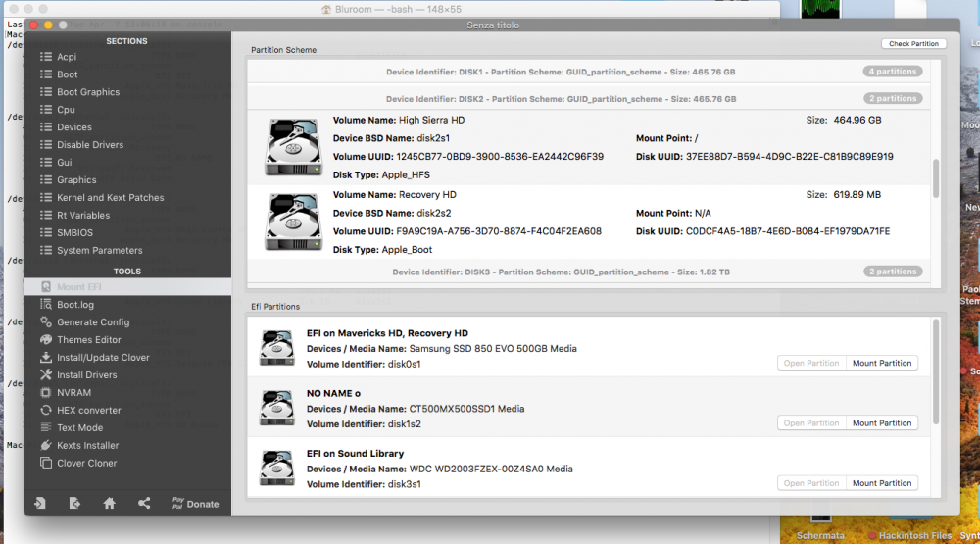Click the Size 619.89 MB value

857,194
